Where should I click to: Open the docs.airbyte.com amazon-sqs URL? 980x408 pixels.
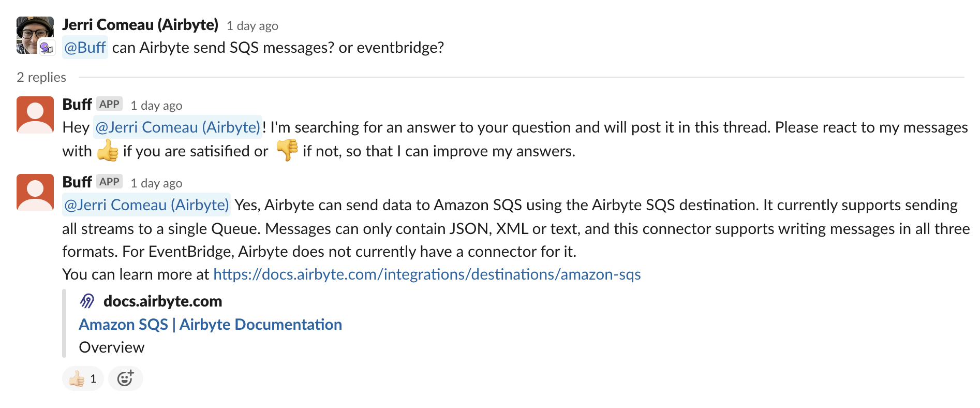(427, 274)
